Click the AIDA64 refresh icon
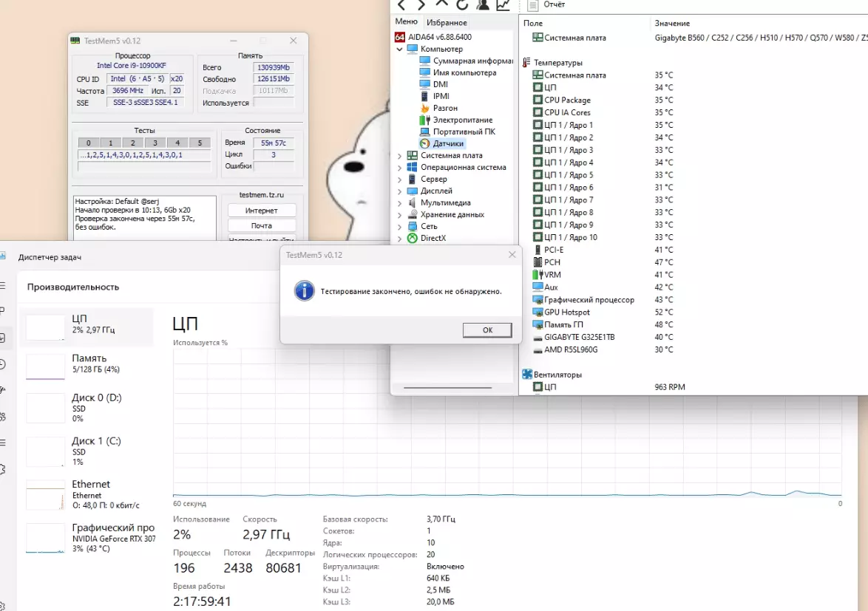Image resolution: width=868 pixels, height=611 pixels. [x=462, y=5]
